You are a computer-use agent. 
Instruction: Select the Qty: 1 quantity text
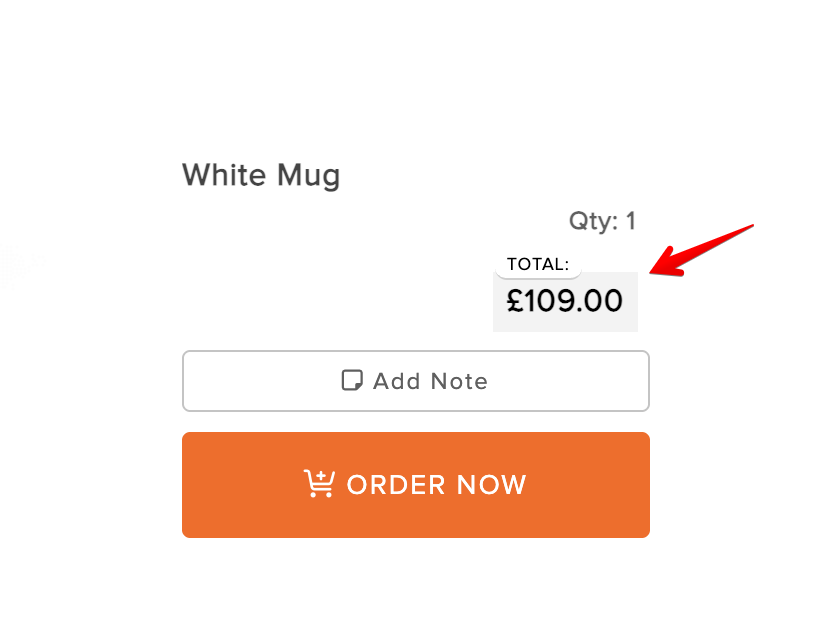click(x=602, y=221)
